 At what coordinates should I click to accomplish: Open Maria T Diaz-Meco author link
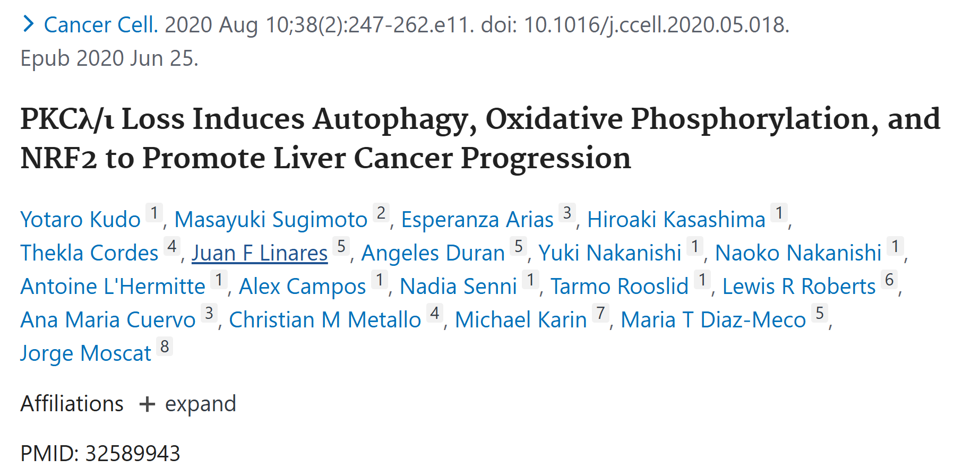coord(713,320)
